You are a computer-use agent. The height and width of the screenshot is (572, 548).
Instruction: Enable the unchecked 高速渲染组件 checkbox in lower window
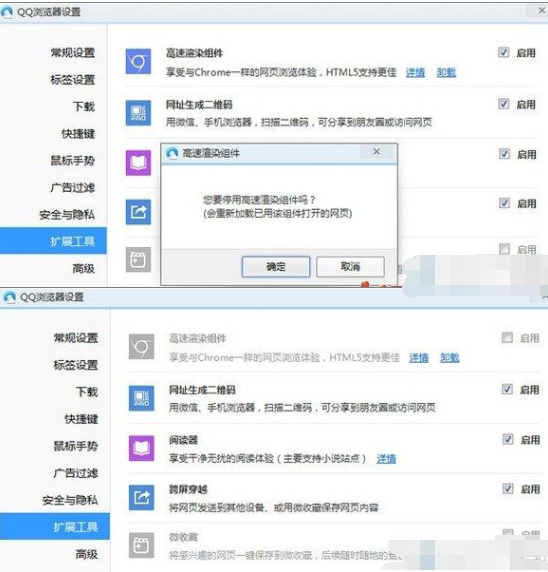point(507,337)
